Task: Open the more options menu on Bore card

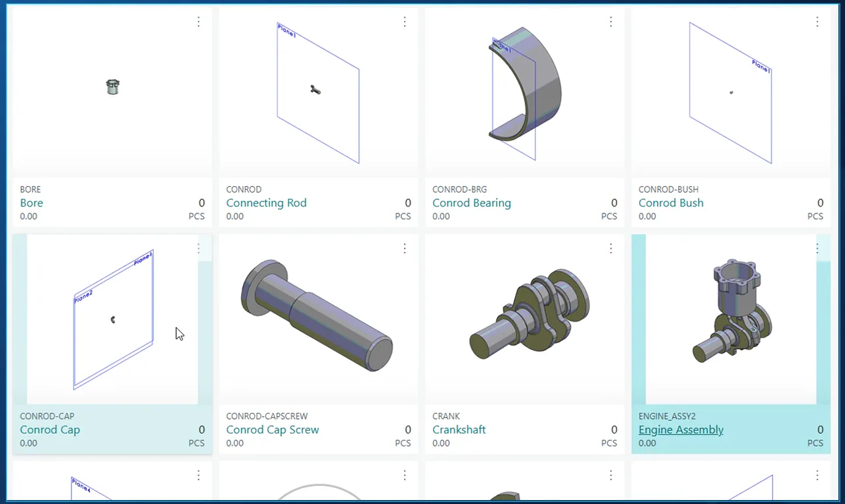Action: [199, 22]
